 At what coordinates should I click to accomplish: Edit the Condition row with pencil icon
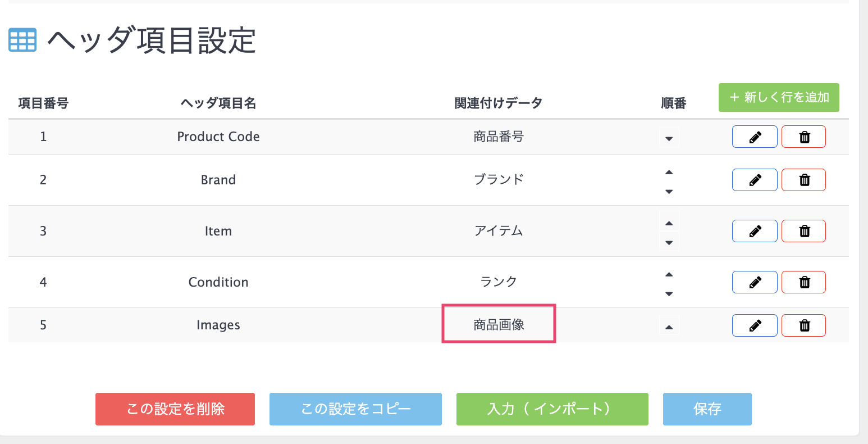(755, 282)
